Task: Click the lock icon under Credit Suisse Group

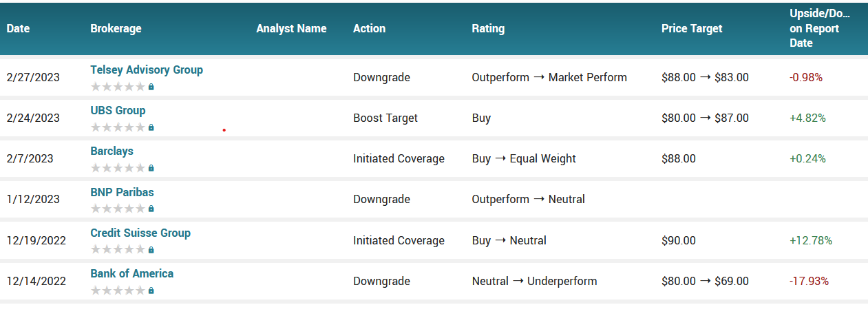Action: pyautogui.click(x=151, y=250)
